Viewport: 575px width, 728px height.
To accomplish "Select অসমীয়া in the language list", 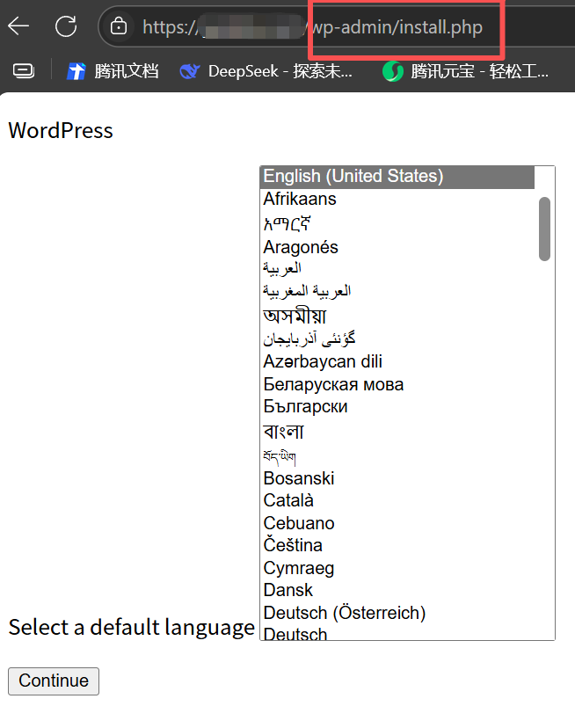I will click(397, 316).
